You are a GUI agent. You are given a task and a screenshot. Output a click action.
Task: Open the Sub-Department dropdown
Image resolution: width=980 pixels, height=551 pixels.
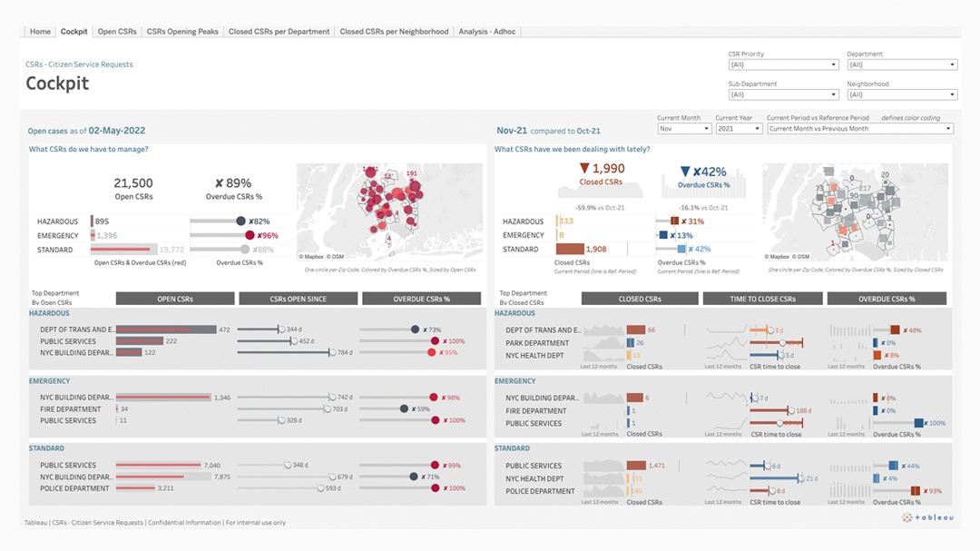click(x=782, y=94)
